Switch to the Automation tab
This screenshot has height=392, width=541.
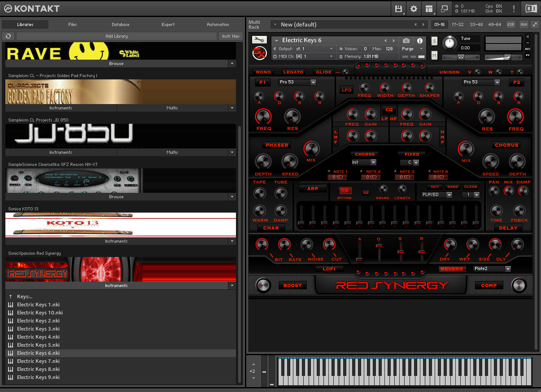tap(218, 25)
